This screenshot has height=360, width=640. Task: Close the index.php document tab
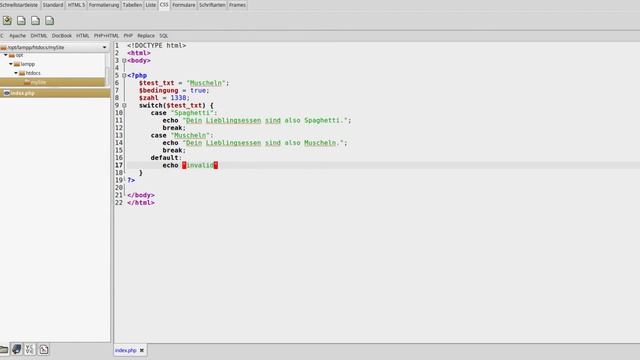click(142, 350)
